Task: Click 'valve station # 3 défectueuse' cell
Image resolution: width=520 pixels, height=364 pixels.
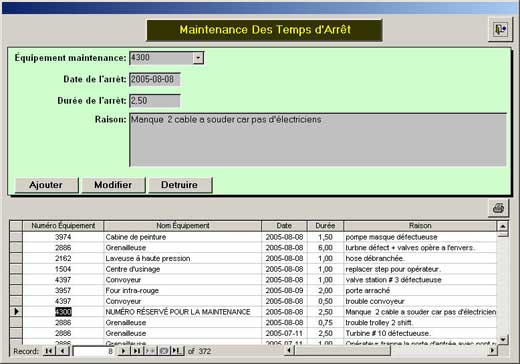Action: (420, 280)
